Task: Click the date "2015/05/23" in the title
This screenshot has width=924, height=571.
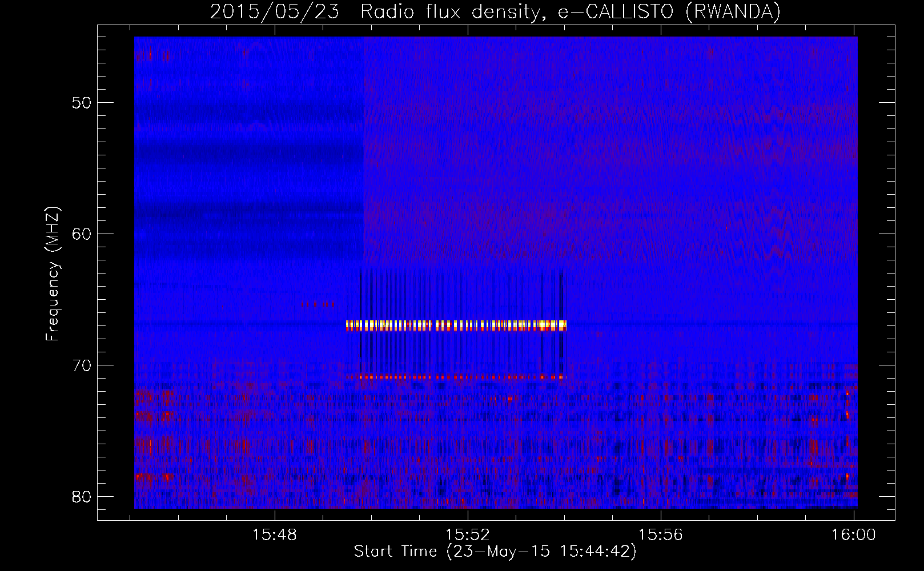Action: 275,12
